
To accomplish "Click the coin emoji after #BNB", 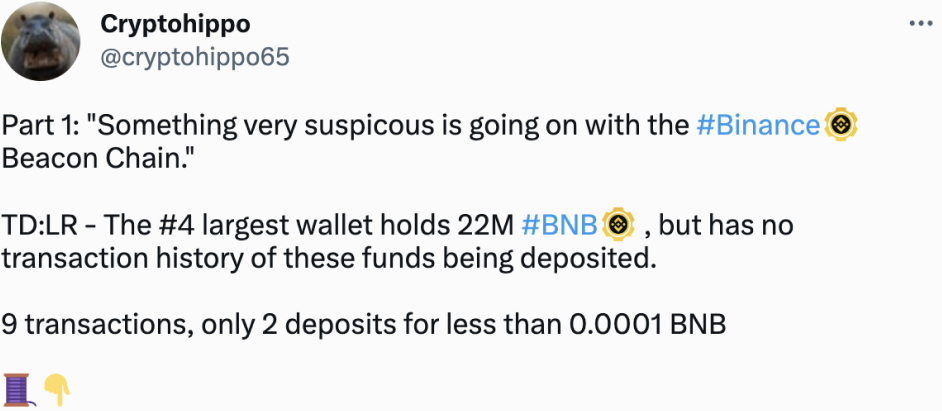I will 619,224.
